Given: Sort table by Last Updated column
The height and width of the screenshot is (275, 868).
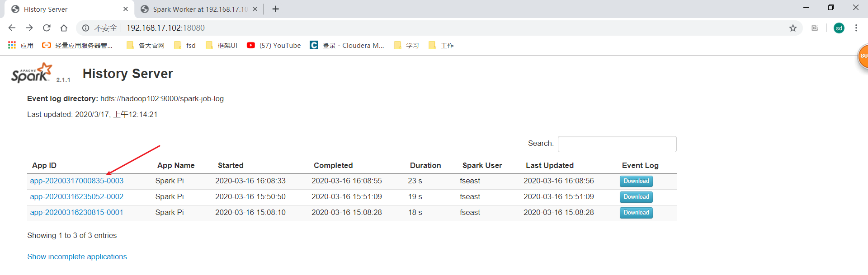Looking at the screenshot, I should click(550, 166).
